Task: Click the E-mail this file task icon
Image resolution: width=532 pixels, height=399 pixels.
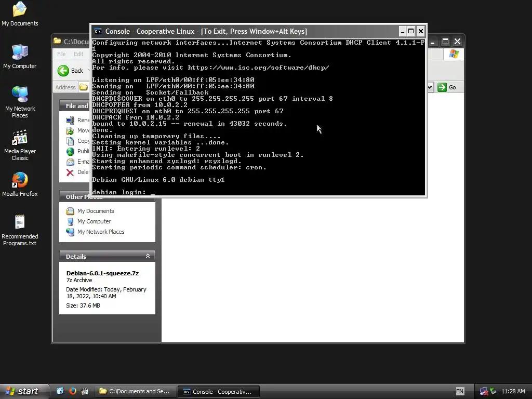Action: point(70,162)
